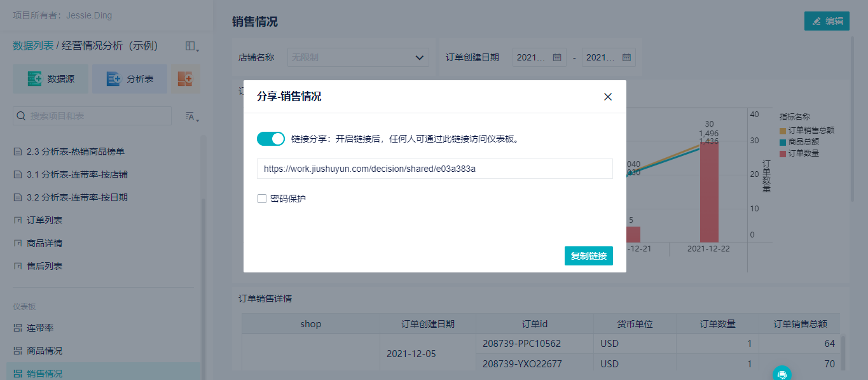Click the search magnifier icon in sidebar
868x380 pixels.
point(21,116)
